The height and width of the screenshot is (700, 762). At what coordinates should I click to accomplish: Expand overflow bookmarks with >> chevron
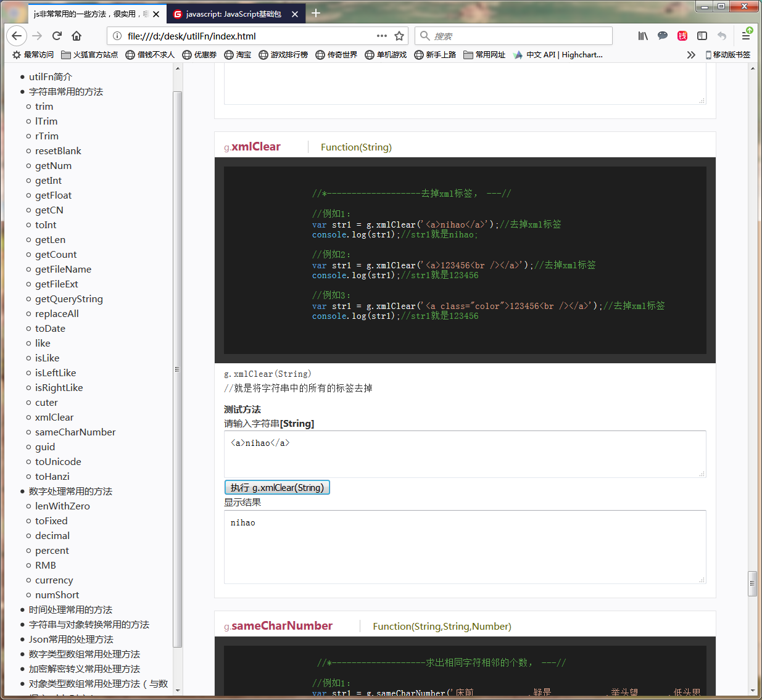click(x=690, y=54)
